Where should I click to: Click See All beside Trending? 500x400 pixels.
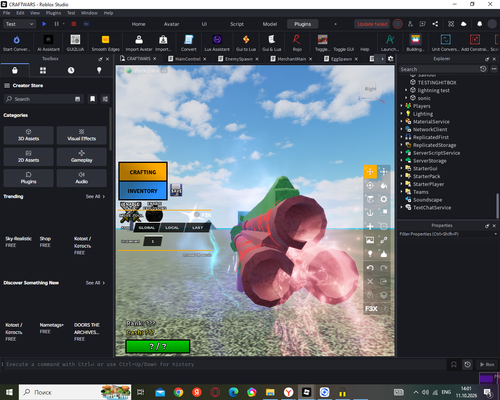(95, 197)
